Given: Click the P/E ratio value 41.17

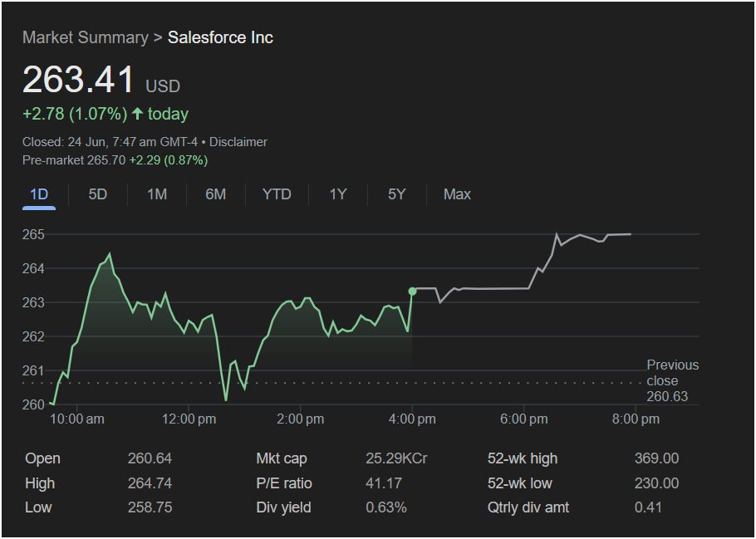Looking at the screenshot, I should point(384,483).
